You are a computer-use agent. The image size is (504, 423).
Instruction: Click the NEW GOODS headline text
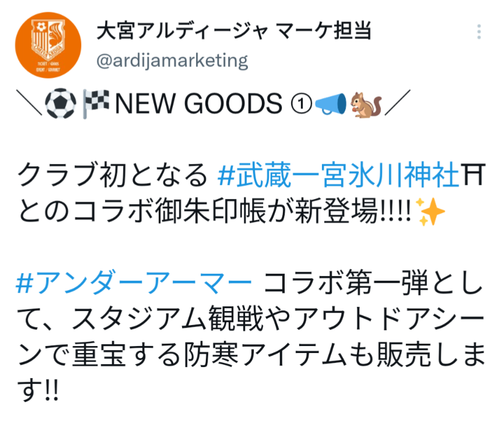pos(198,103)
